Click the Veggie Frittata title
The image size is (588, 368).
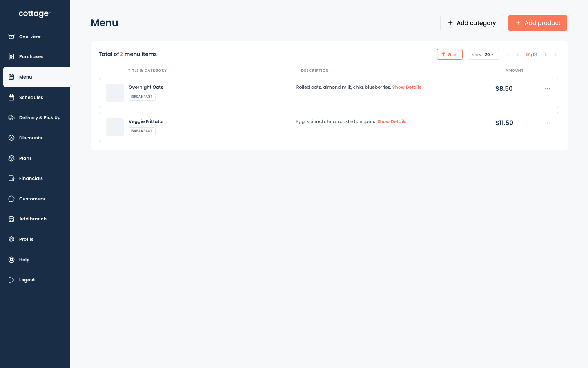pos(145,121)
